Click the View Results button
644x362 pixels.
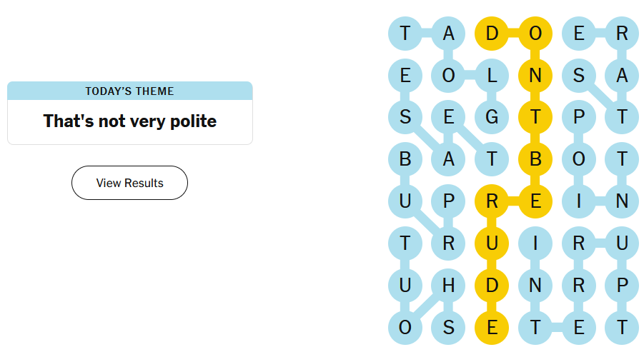click(x=129, y=183)
